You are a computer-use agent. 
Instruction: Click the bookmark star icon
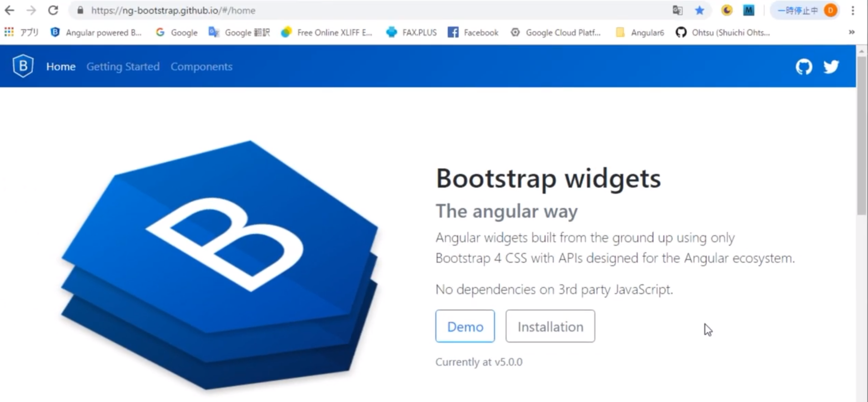coord(700,10)
